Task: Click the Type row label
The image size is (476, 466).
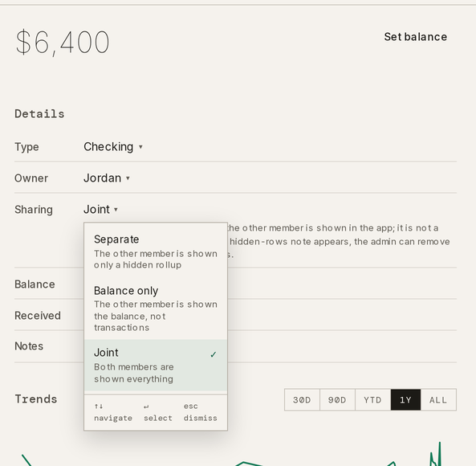Action: 26,147
